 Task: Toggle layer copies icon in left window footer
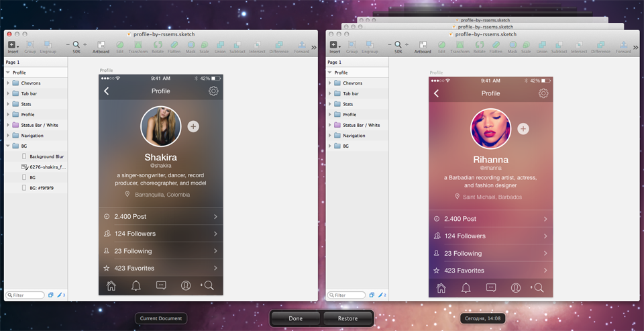coord(50,295)
